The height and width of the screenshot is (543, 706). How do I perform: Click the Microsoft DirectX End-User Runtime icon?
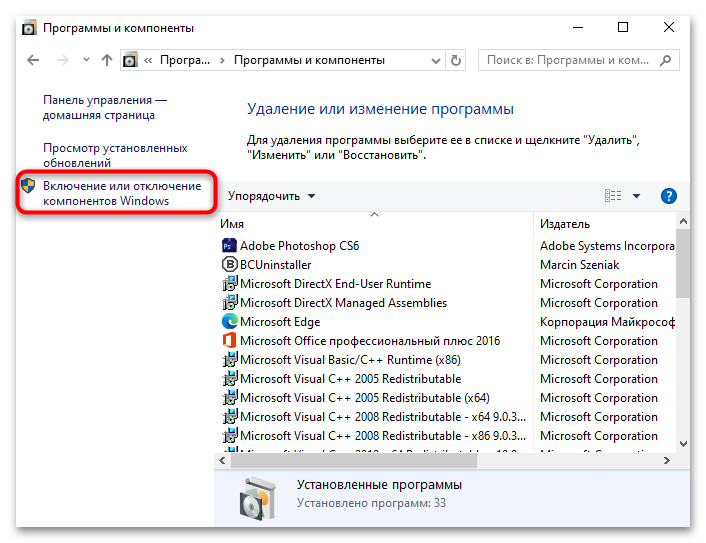[230, 284]
